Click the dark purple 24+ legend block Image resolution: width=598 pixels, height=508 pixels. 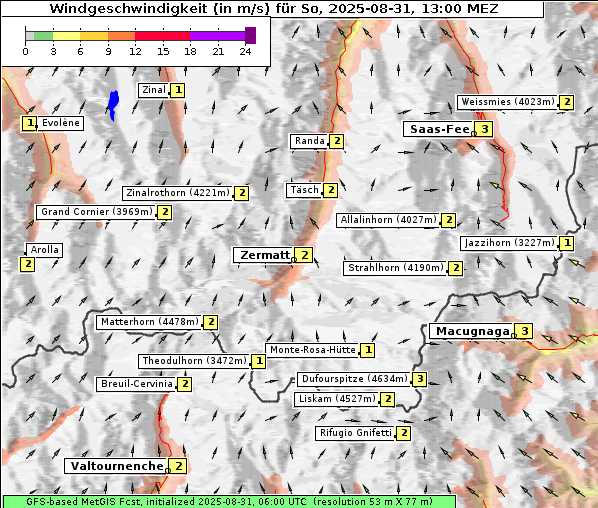tap(250, 35)
